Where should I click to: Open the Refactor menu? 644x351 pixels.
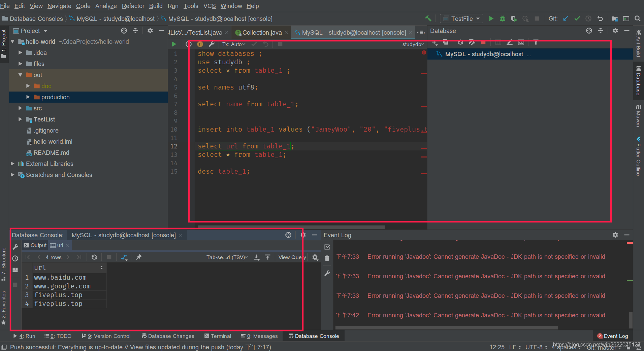(133, 6)
